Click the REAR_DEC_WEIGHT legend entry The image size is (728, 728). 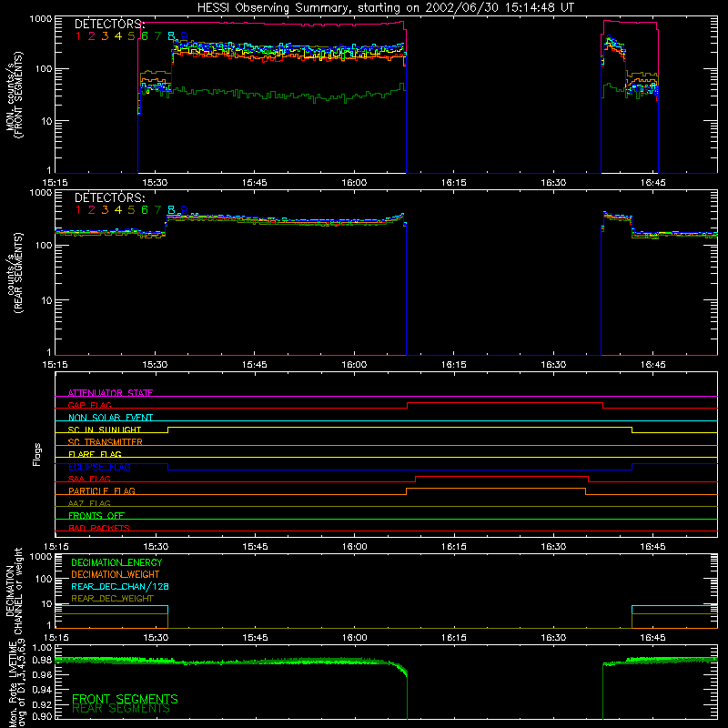pos(112,599)
